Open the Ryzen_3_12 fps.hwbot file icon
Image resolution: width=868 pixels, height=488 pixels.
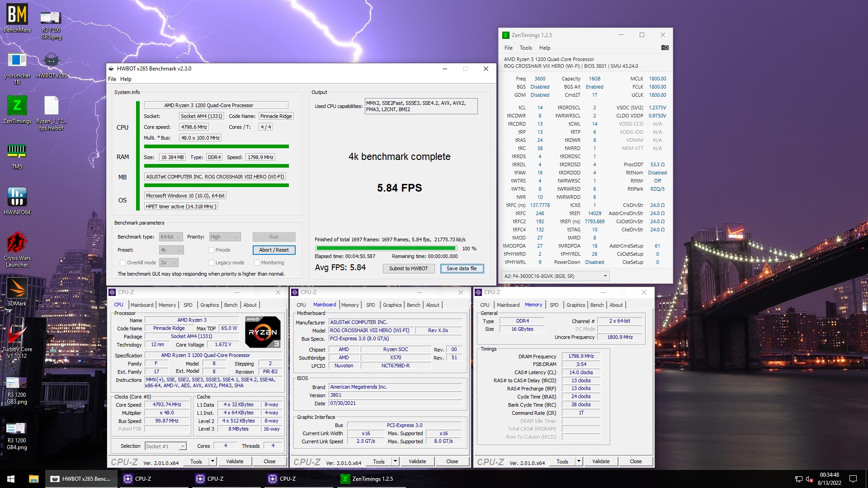point(51,113)
